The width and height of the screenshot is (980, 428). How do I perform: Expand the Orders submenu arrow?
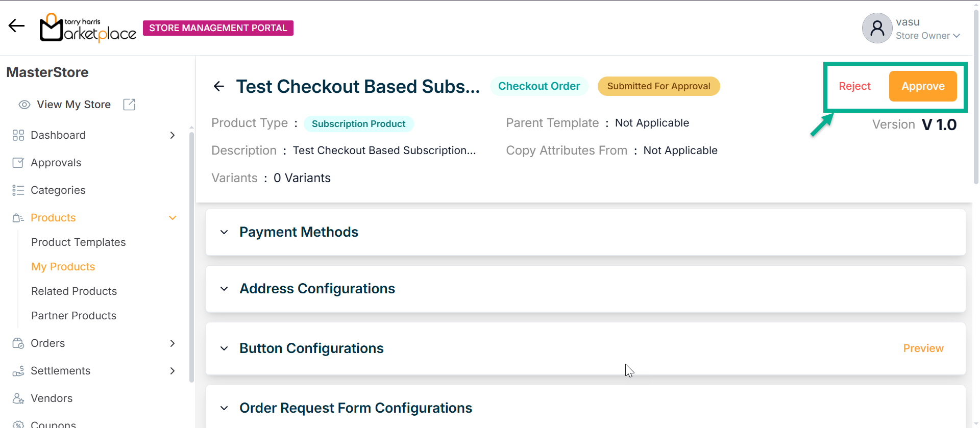(173, 343)
